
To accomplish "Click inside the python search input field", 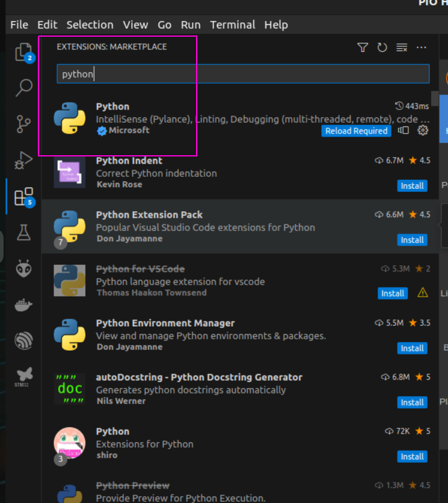I will [180, 73].
